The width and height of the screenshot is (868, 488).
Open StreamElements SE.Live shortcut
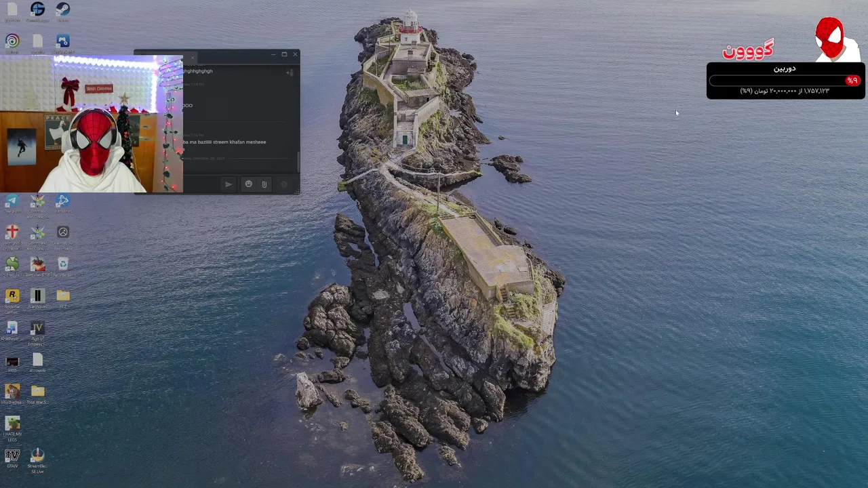point(37,459)
